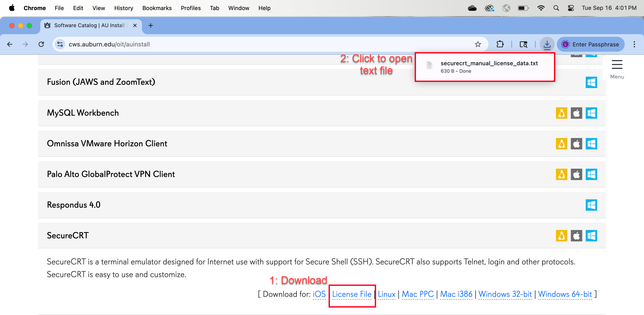Image resolution: width=644 pixels, height=315 pixels.
Task: Click the Linux icon for Omnissa VMware Horizon
Action: (x=561, y=144)
